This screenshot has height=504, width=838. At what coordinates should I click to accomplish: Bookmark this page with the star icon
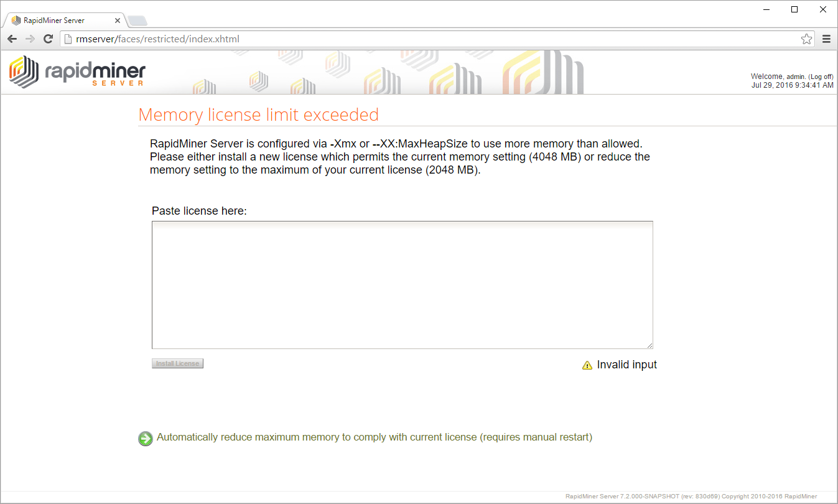pos(806,39)
